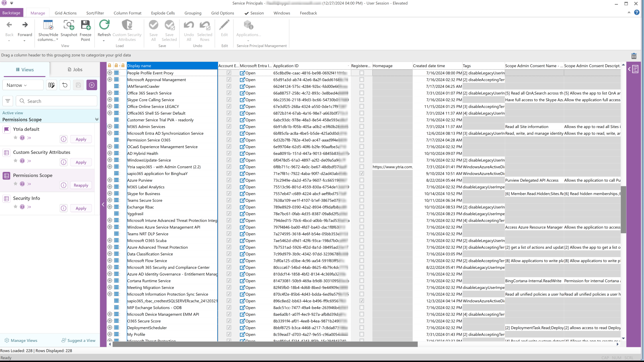Viewport: 644px width, 362px height.
Task: Click info icon for Security Info view
Action: (63, 208)
